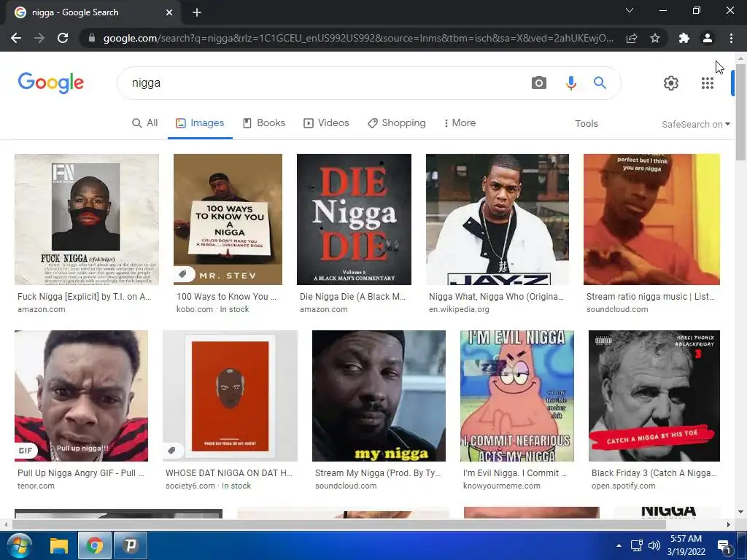Screen dimensions: 747x560
Task: Click the GIF badge on tenor.com thumbnail
Action: point(26,451)
